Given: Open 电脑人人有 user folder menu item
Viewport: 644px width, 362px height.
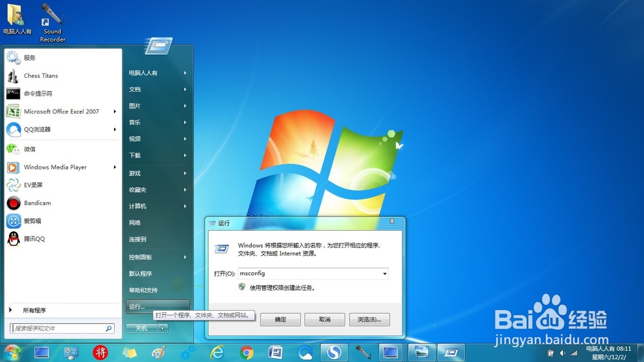Looking at the screenshot, I should 158,73.
